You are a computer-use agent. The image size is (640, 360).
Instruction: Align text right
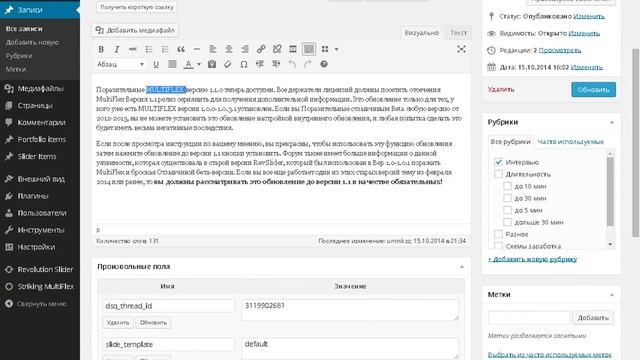click(244, 49)
